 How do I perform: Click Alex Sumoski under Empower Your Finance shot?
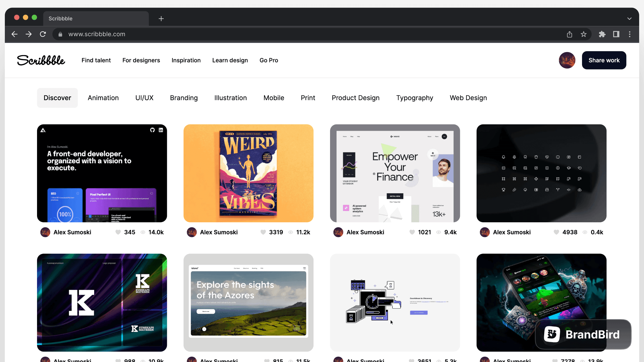[x=365, y=232]
